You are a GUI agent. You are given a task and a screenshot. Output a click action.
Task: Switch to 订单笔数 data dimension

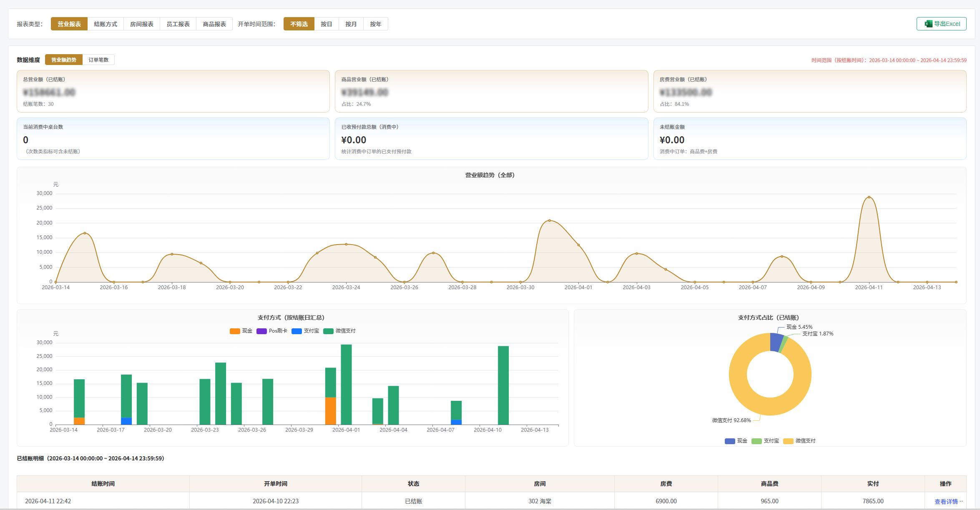(98, 60)
